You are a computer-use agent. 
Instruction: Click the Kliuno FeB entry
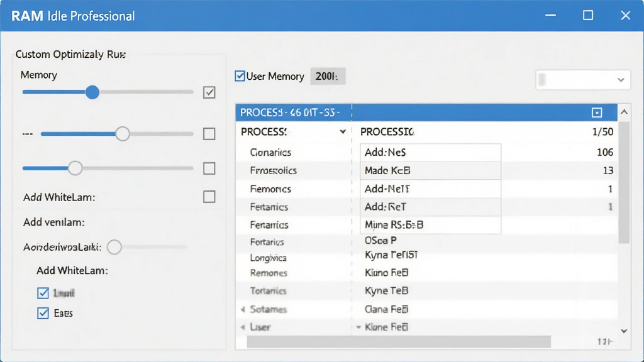point(387,273)
